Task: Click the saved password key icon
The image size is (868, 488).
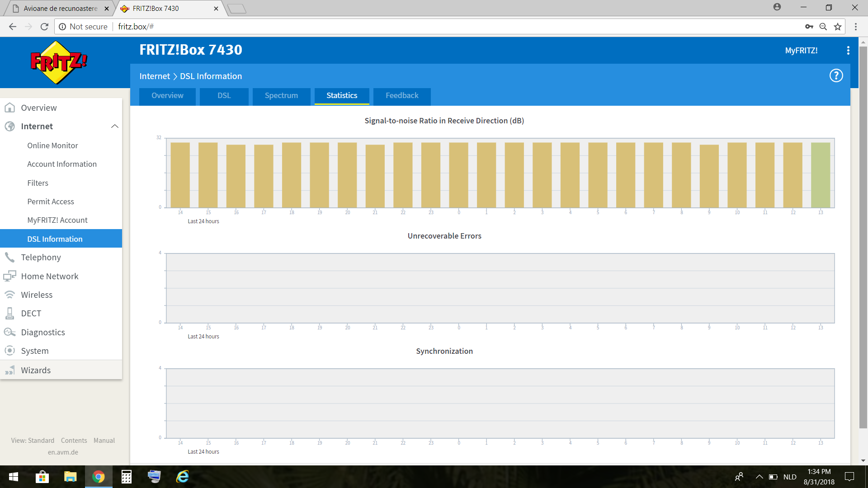Action: pos(809,27)
